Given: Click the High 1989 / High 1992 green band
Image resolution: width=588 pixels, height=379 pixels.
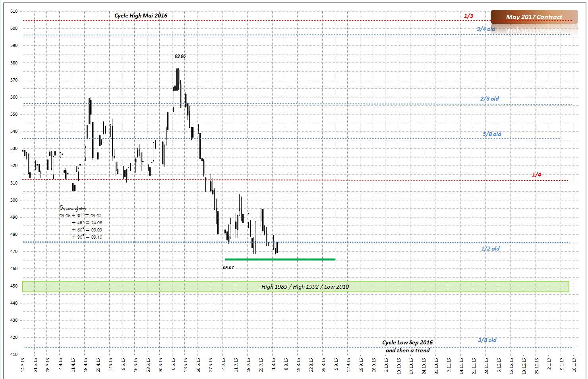Looking at the screenshot, I should (x=305, y=287).
